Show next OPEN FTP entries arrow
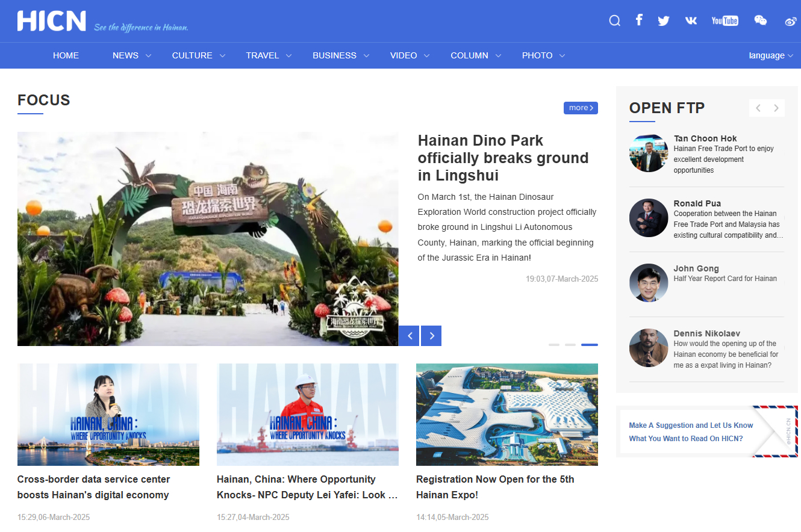Screen dimensions: 801x532 [776, 108]
